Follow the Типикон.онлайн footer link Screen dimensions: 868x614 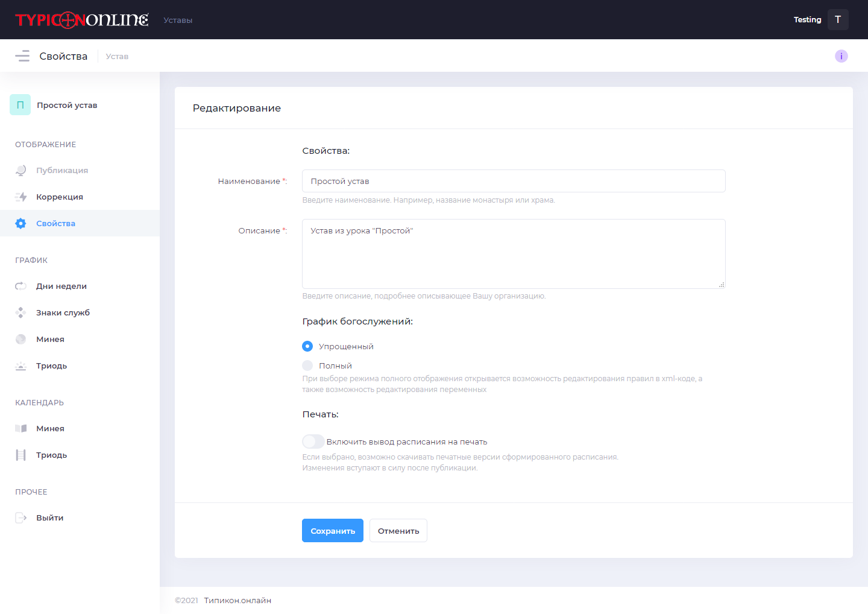coord(237,600)
